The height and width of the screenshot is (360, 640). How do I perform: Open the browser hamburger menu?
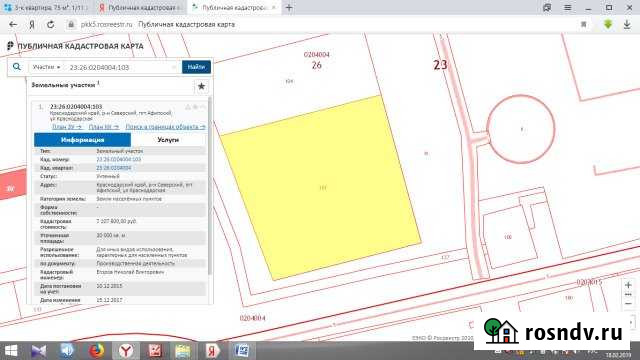click(567, 7)
